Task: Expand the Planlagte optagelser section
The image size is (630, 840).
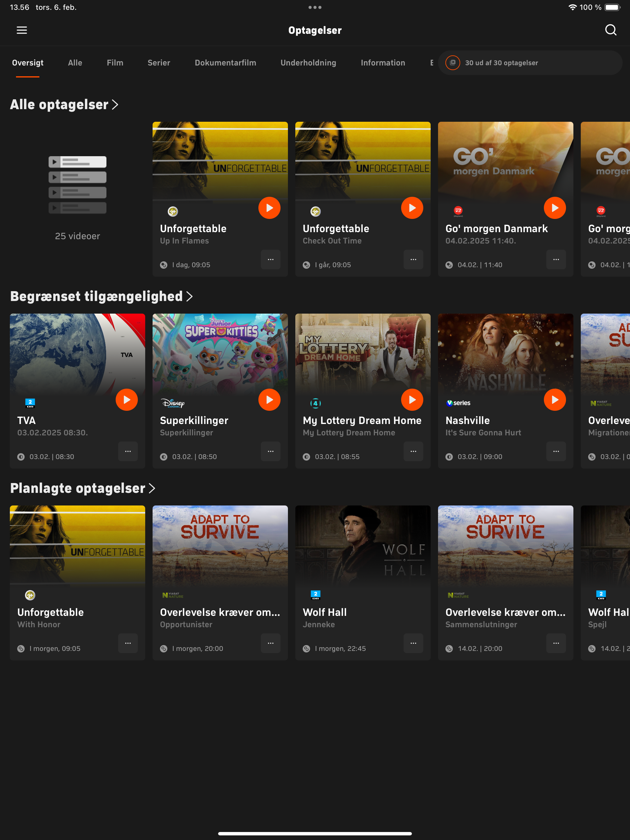Action: 82,488
